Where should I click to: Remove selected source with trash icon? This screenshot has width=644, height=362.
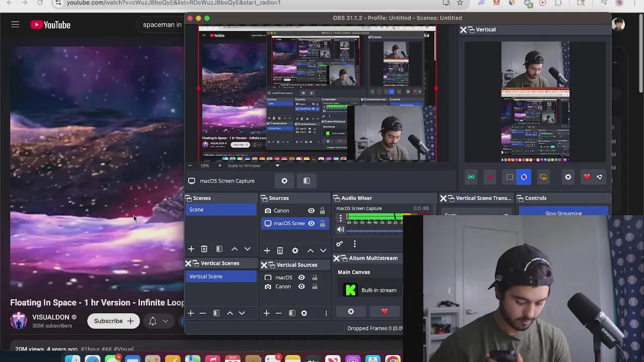(280, 250)
